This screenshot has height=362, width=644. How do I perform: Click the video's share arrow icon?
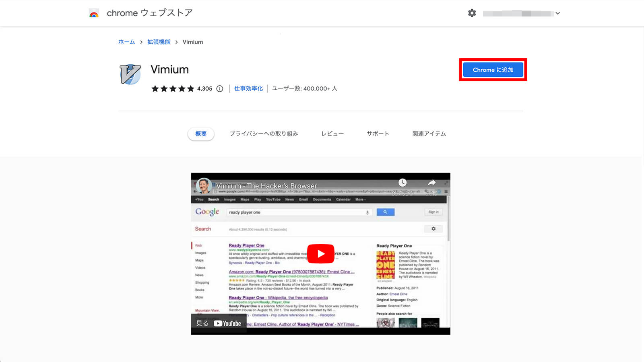[x=431, y=183]
